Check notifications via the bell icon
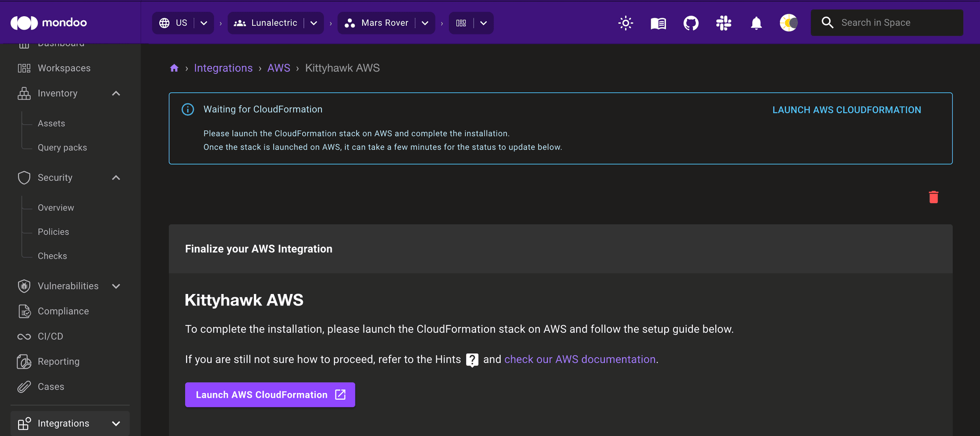Image resolution: width=980 pixels, height=436 pixels. (756, 22)
